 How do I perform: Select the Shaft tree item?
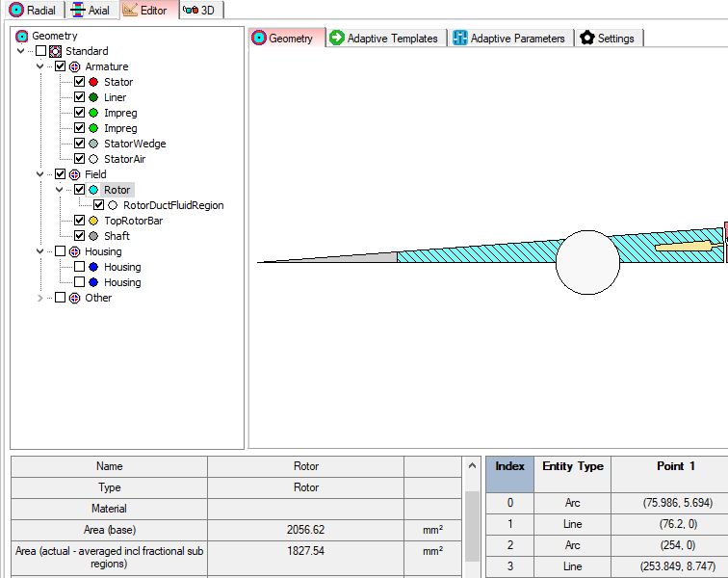[x=117, y=236]
